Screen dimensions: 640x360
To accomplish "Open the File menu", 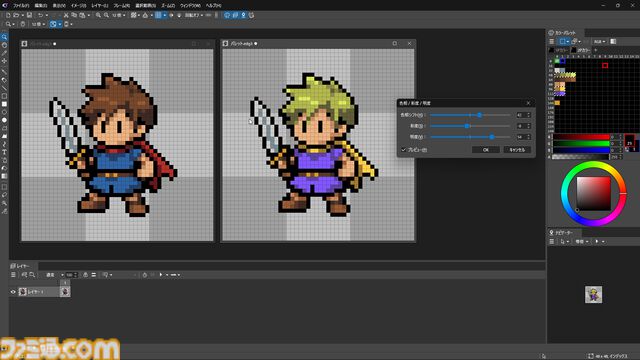I will [21, 6].
